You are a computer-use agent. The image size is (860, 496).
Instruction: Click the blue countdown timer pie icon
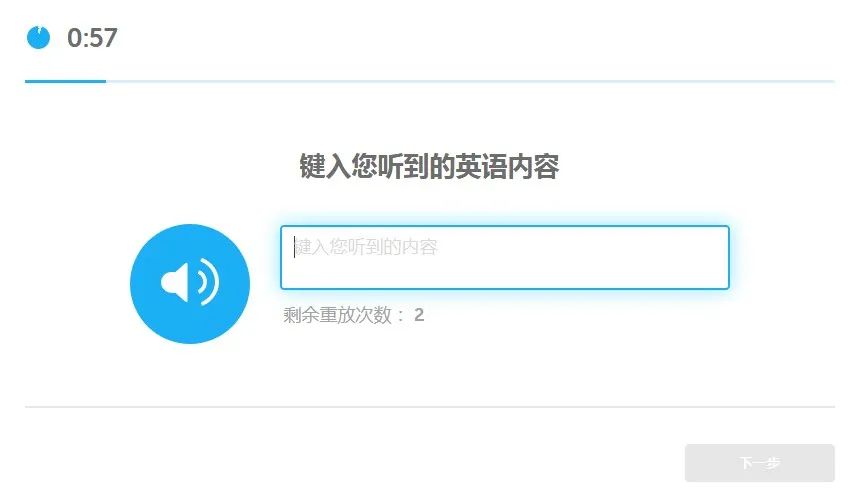[38, 37]
